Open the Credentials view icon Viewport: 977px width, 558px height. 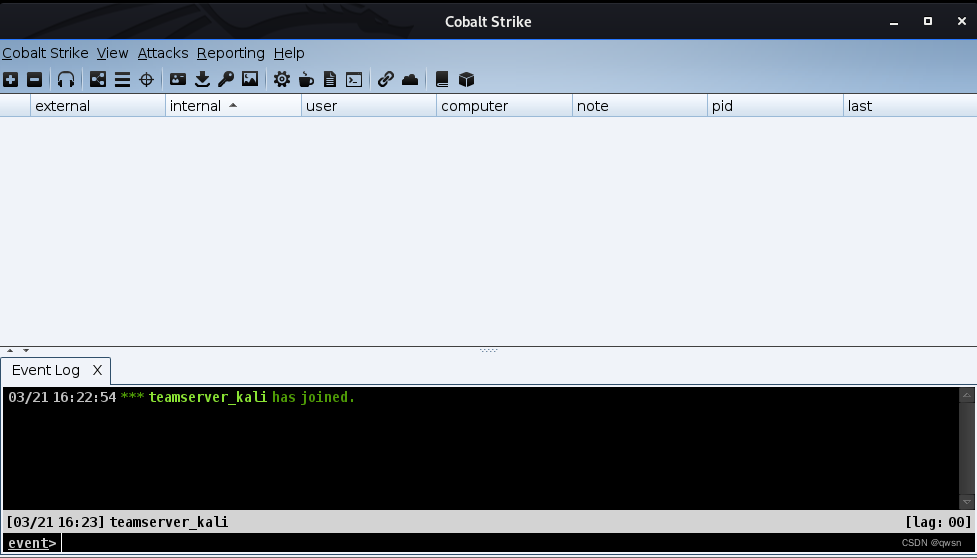tap(178, 79)
